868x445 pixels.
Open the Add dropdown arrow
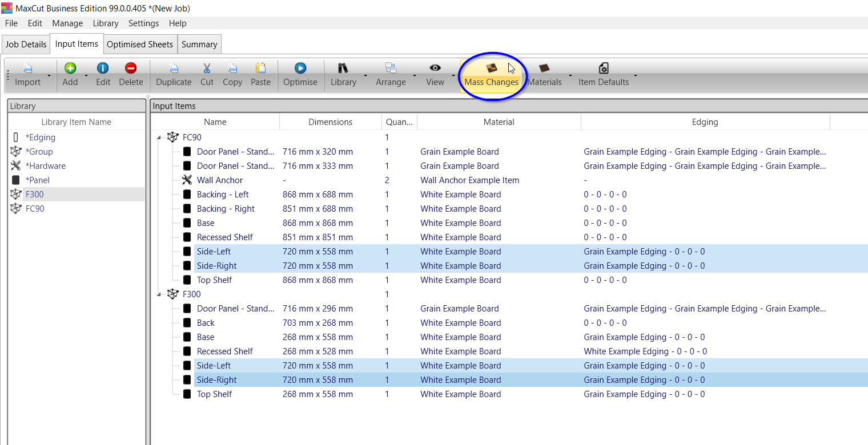pyautogui.click(x=86, y=76)
